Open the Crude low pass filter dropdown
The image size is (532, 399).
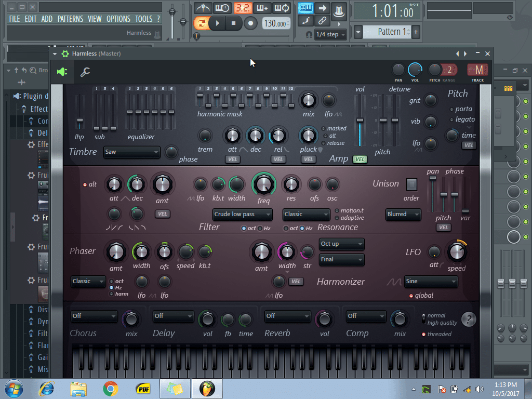pyautogui.click(x=242, y=215)
